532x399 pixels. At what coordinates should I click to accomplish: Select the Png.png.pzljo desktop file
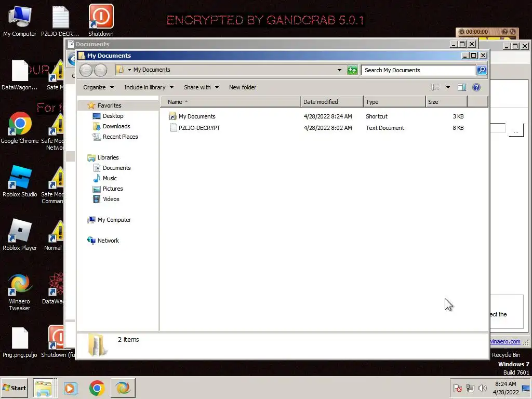click(20, 343)
